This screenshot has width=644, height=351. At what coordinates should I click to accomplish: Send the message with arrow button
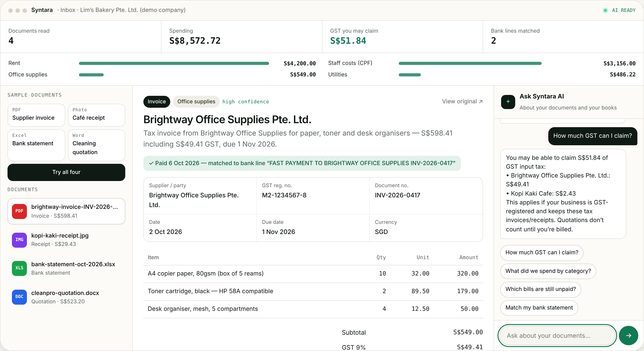pos(628,336)
